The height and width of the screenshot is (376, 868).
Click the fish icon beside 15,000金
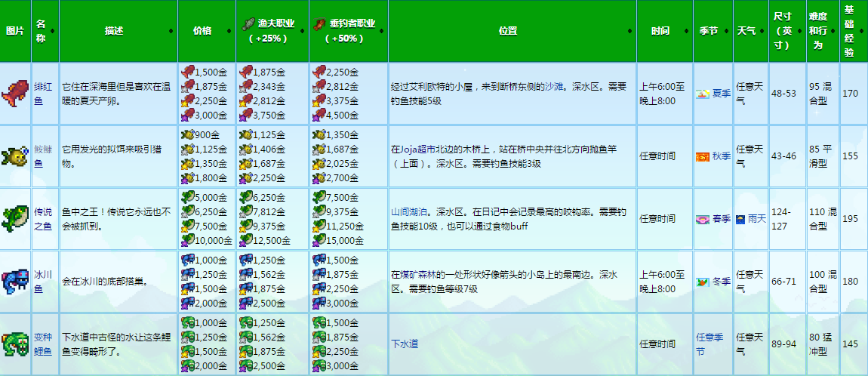pos(319,240)
